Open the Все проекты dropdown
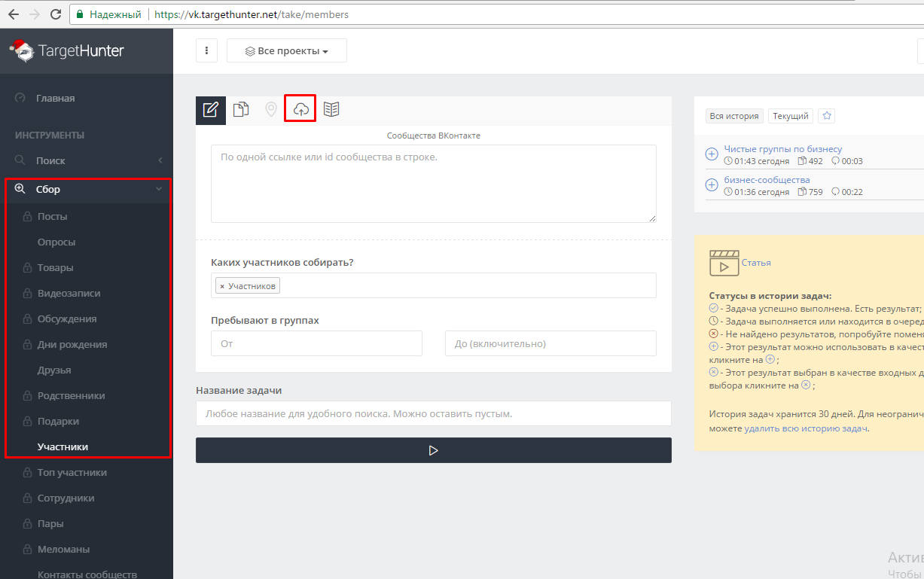 click(x=287, y=51)
